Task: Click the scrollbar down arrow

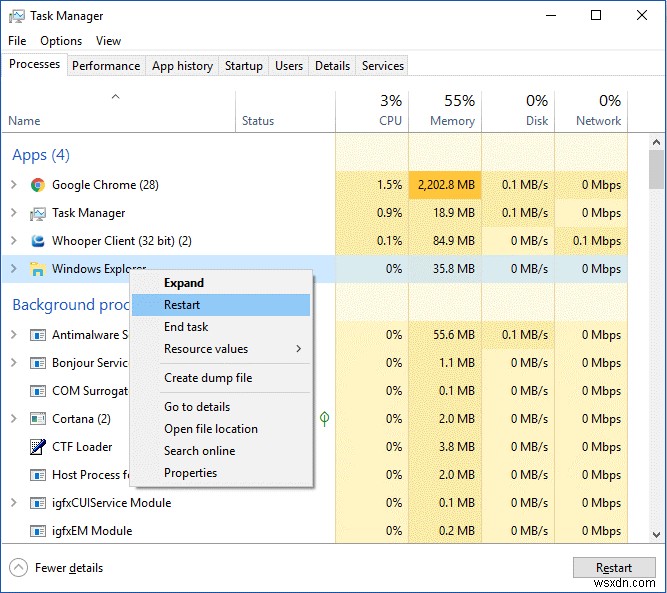Action: pyautogui.click(x=656, y=535)
